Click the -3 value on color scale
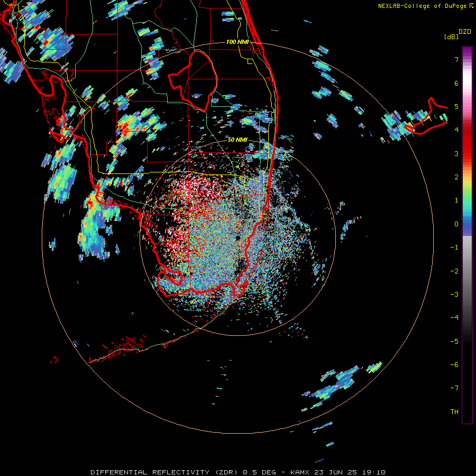The image size is (476, 476). coord(454,295)
